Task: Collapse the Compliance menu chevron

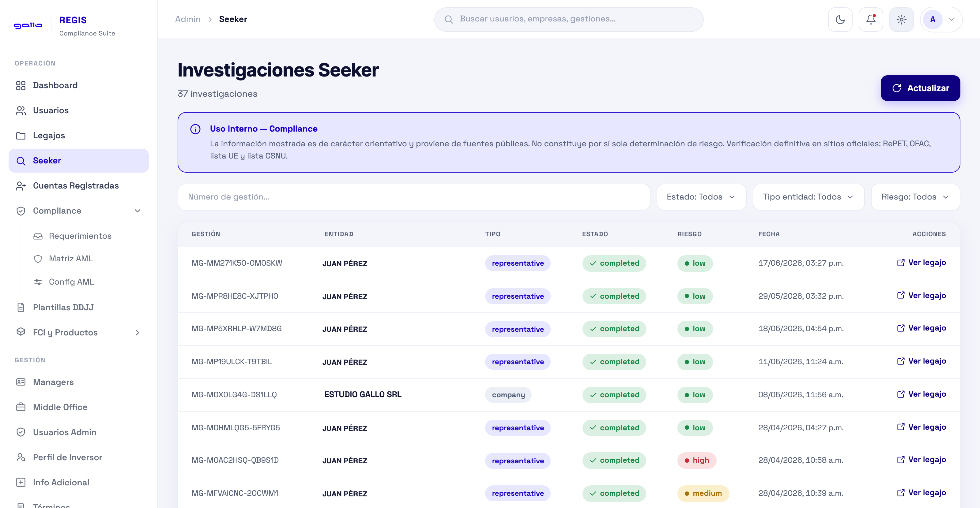Action: coord(137,211)
